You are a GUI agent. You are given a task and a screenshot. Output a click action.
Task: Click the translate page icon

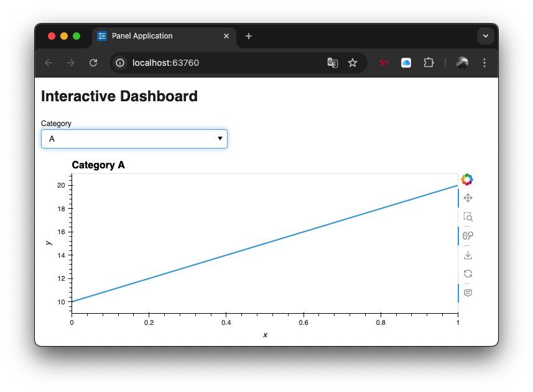point(333,63)
